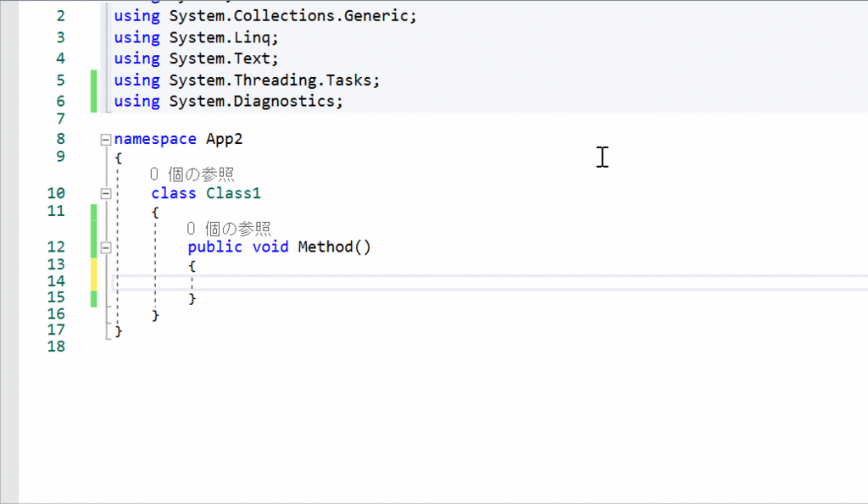Click the 'Method()' identifier
This screenshot has height=504, width=868.
coord(334,246)
